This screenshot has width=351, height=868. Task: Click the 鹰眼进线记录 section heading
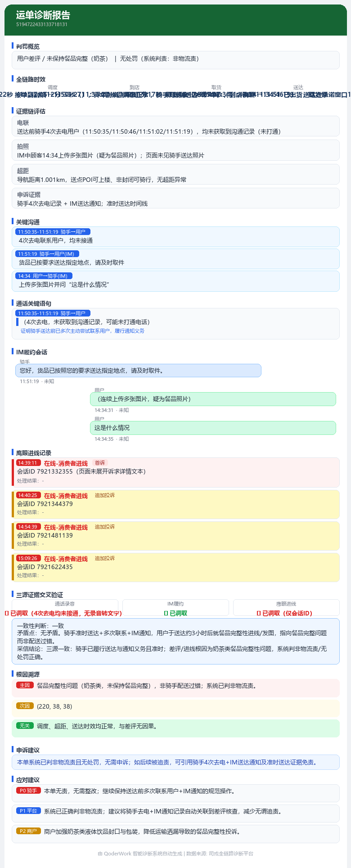(x=34, y=453)
